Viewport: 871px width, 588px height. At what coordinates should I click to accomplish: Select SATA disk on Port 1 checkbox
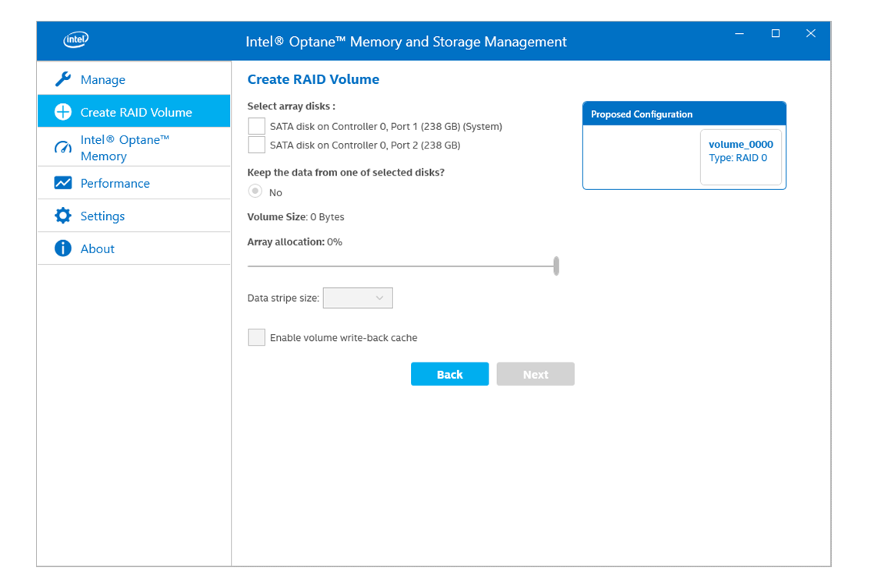tap(256, 126)
